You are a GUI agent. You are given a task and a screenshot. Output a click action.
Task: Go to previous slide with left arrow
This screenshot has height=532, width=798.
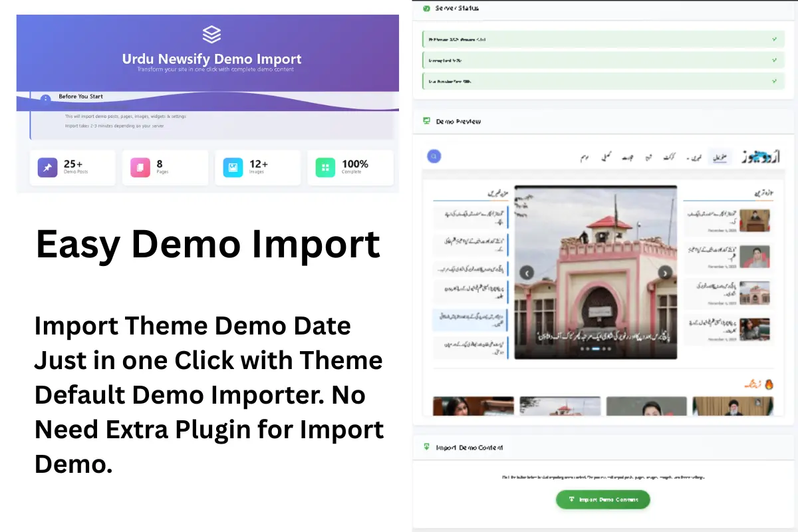click(527, 273)
